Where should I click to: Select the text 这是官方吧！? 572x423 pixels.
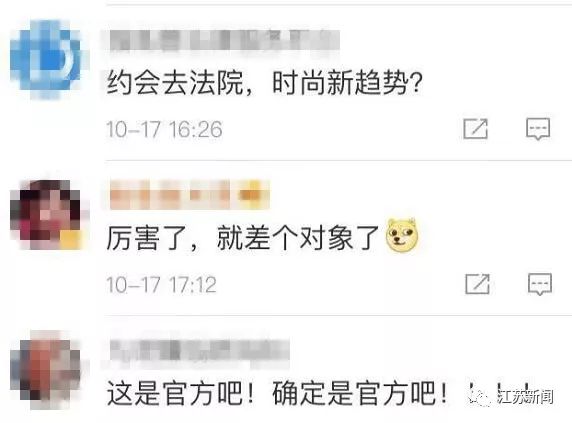click(x=181, y=393)
